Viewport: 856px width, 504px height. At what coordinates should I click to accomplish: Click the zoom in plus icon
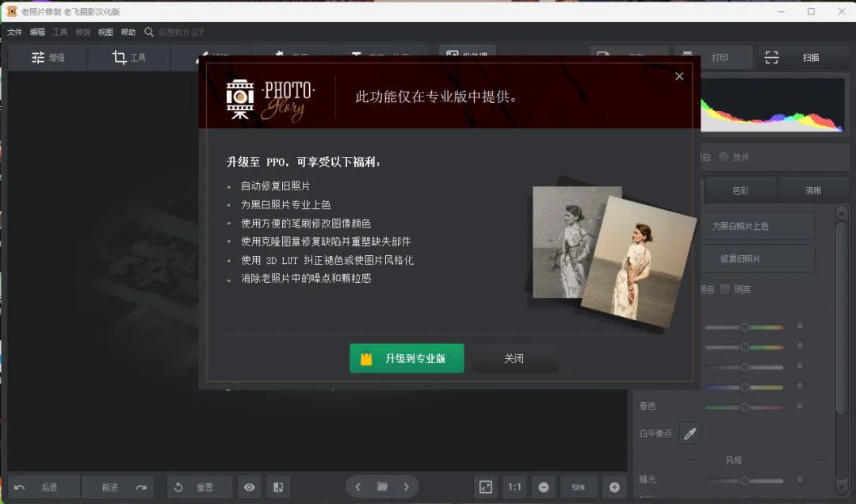pyautogui.click(x=614, y=487)
